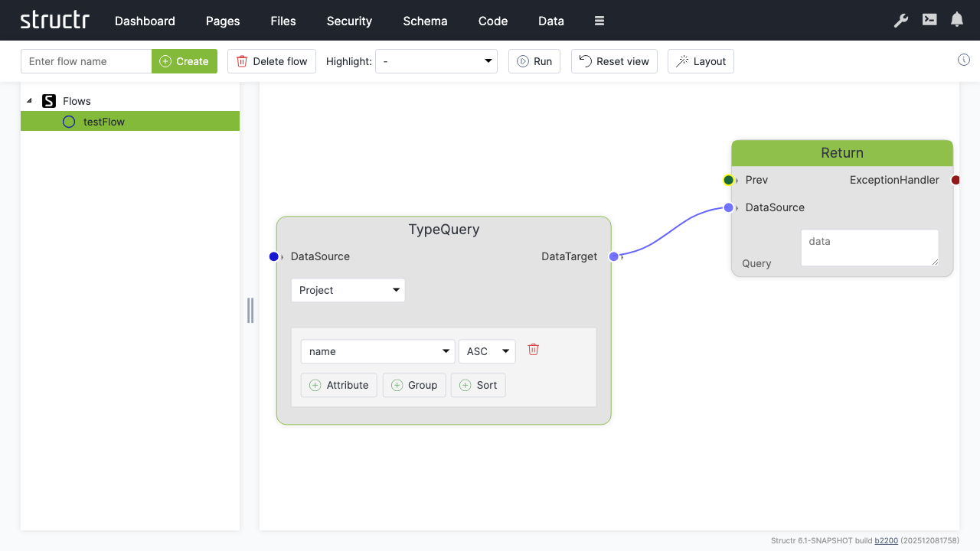Open the hamburger menu icon
Screen dimensions: 980x551
(x=599, y=21)
